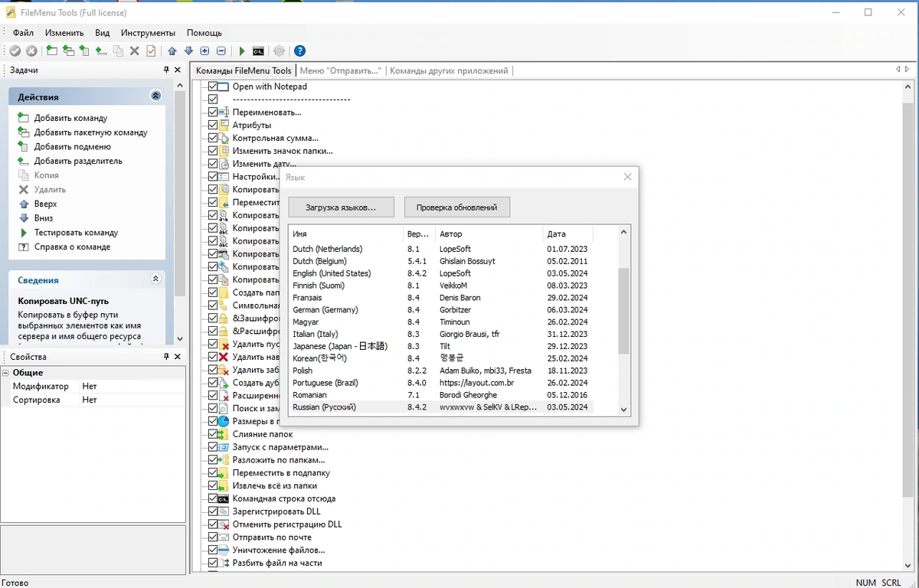The image size is (919, 588).
Task: Toggle the dashed separator row checkbox
Action: pyautogui.click(x=213, y=100)
